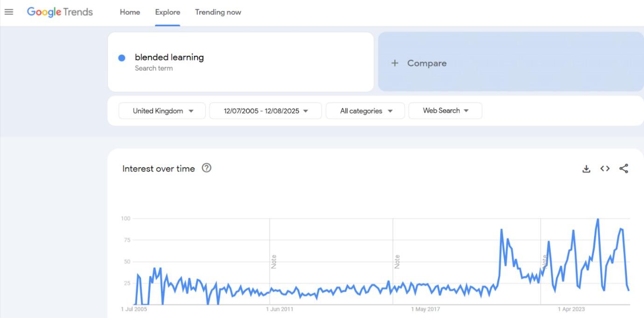Select the blended learning search term card
This screenshot has width=644, height=318.
pyautogui.click(x=241, y=62)
